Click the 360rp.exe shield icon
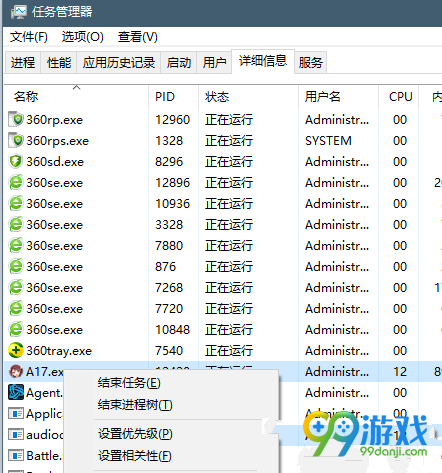Image resolution: width=442 pixels, height=473 pixels. click(x=16, y=119)
